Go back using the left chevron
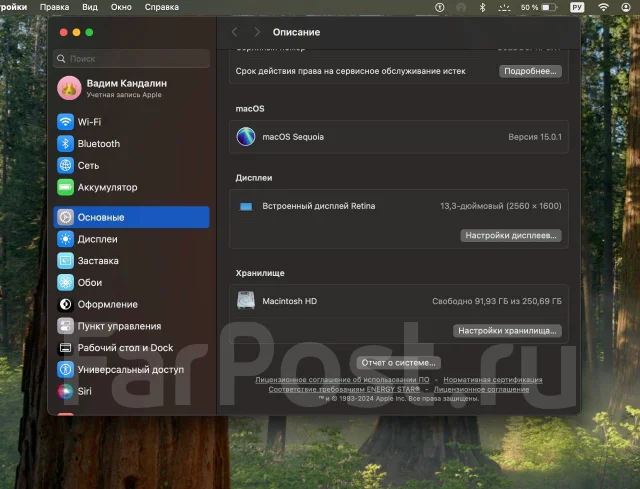The image size is (640, 489). tap(234, 32)
